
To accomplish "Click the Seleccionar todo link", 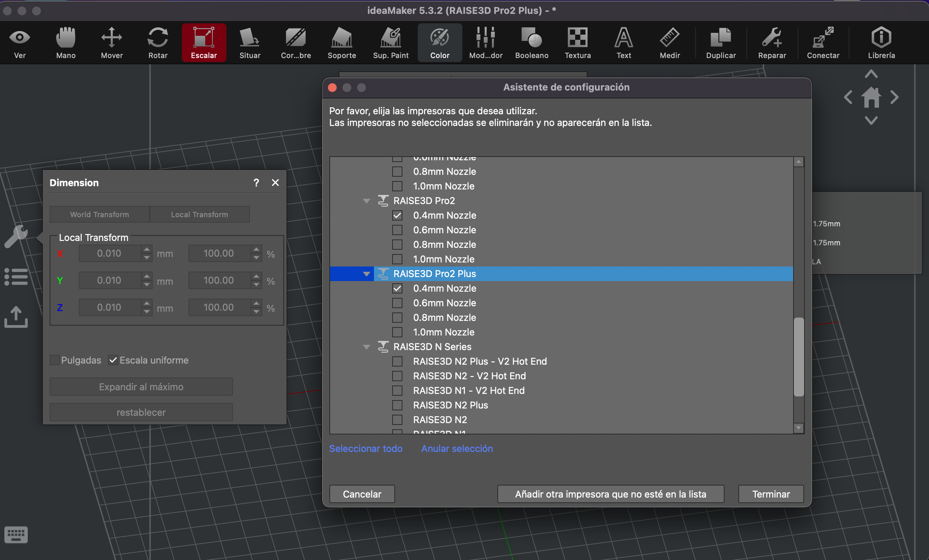I will point(365,448).
